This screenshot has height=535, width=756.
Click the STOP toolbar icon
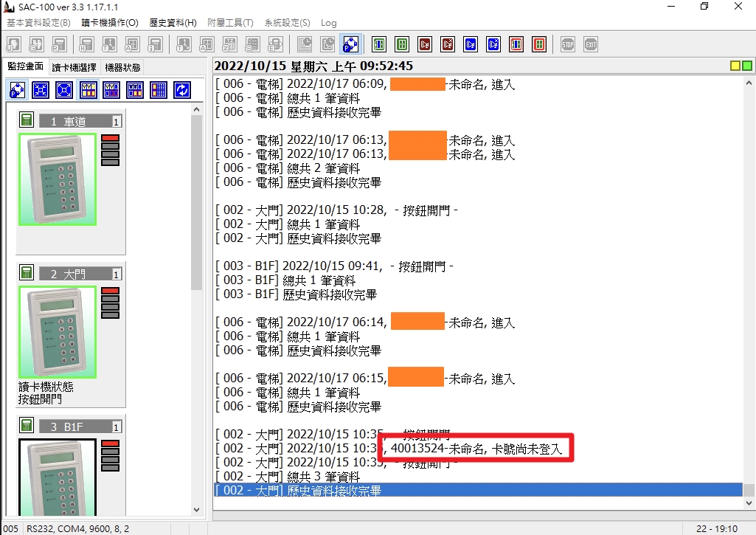568,45
